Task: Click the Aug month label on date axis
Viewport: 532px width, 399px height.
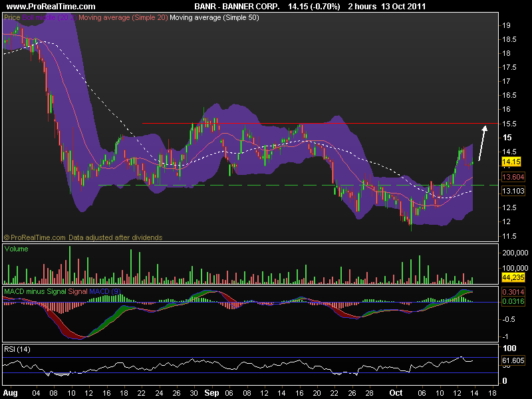Action: [10, 393]
